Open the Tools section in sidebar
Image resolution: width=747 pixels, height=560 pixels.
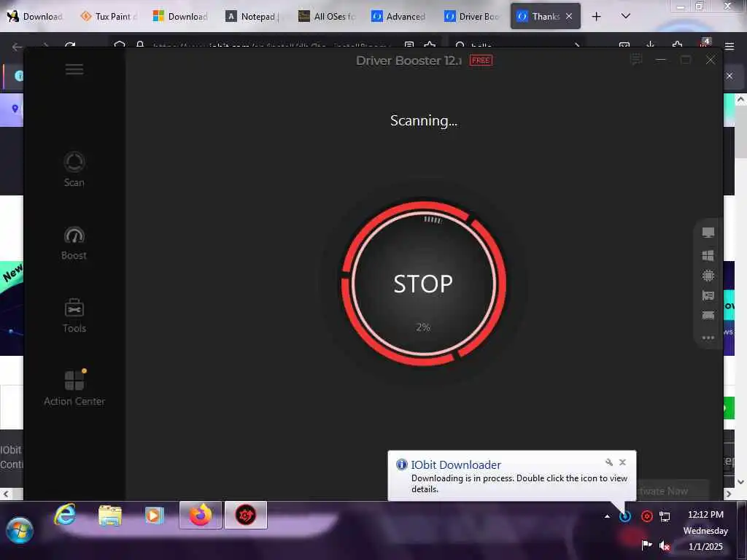tap(74, 316)
